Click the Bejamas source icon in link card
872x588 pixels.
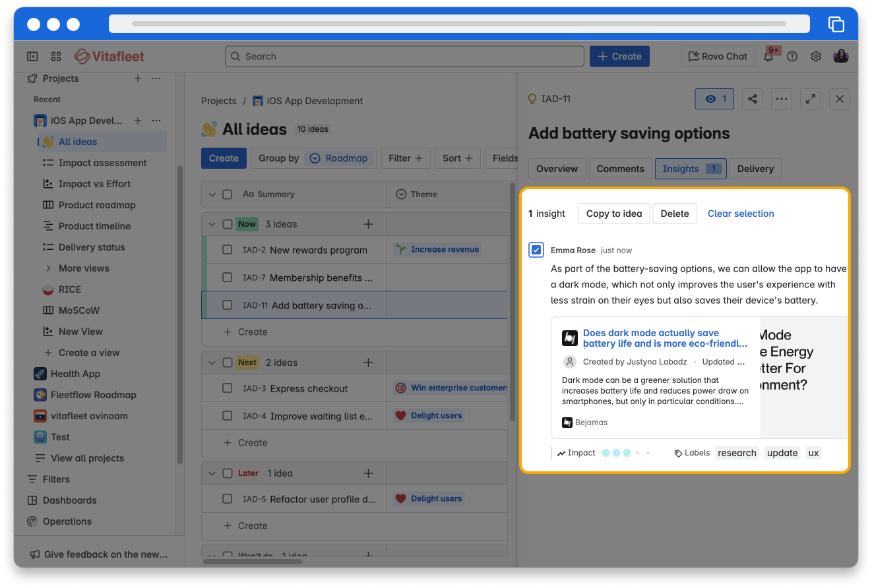pyautogui.click(x=567, y=423)
